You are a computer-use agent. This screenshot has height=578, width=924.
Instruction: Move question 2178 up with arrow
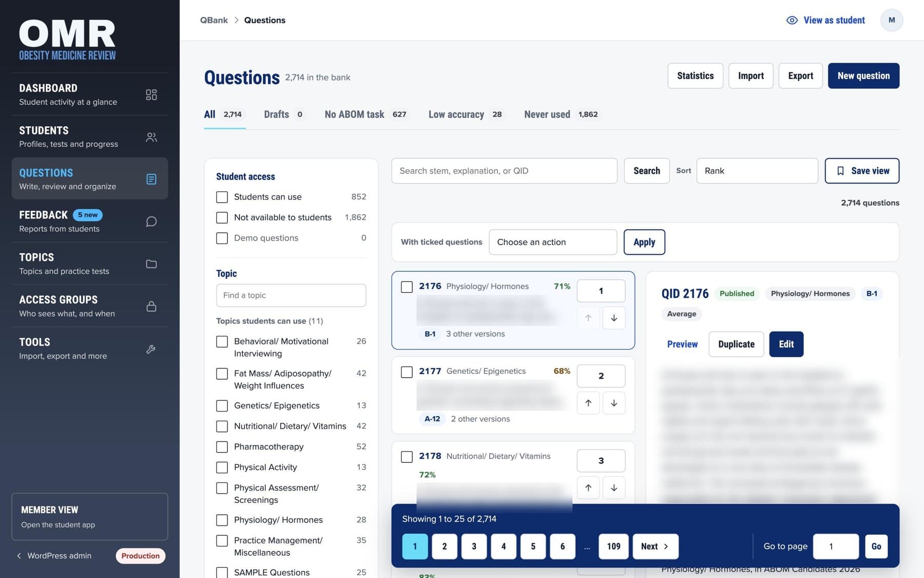pyautogui.click(x=588, y=488)
